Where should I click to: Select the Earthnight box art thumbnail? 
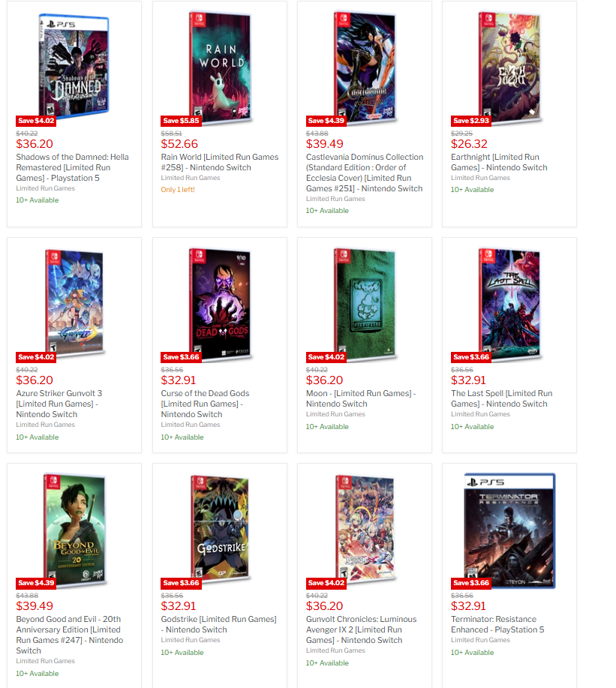(x=509, y=67)
